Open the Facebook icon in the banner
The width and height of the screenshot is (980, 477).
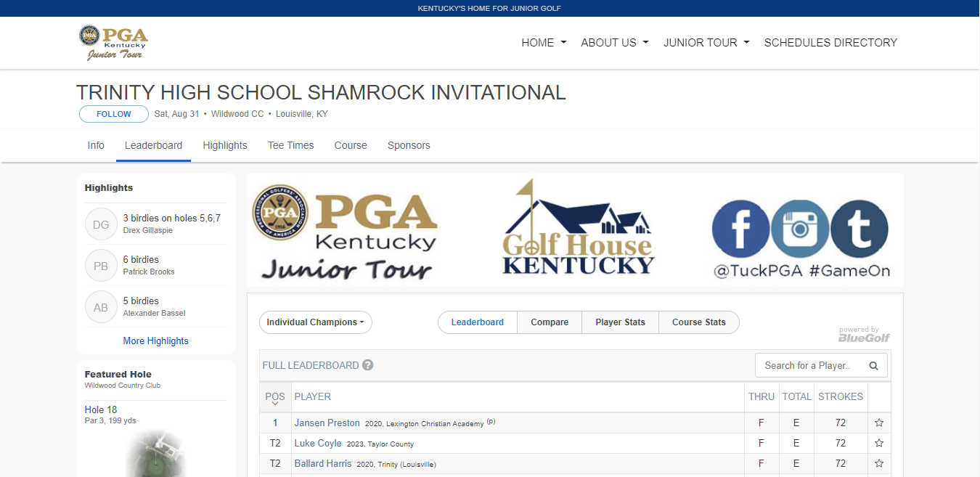[740, 229]
